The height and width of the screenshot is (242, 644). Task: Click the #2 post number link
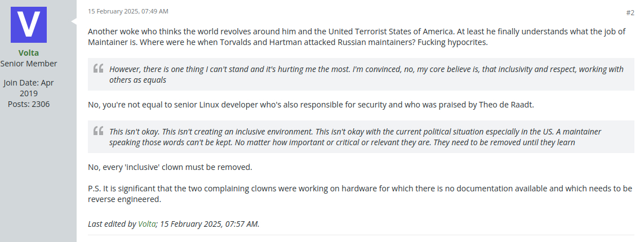click(x=630, y=12)
